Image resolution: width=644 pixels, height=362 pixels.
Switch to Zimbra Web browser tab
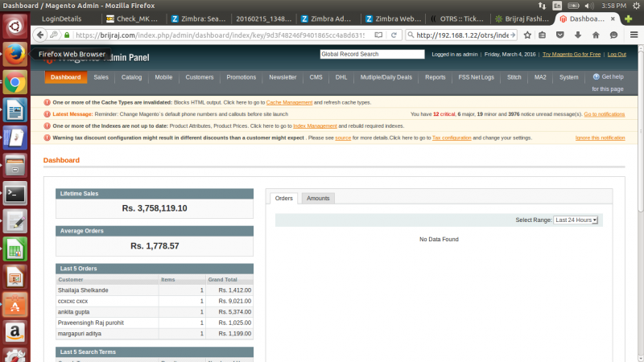(394, 19)
